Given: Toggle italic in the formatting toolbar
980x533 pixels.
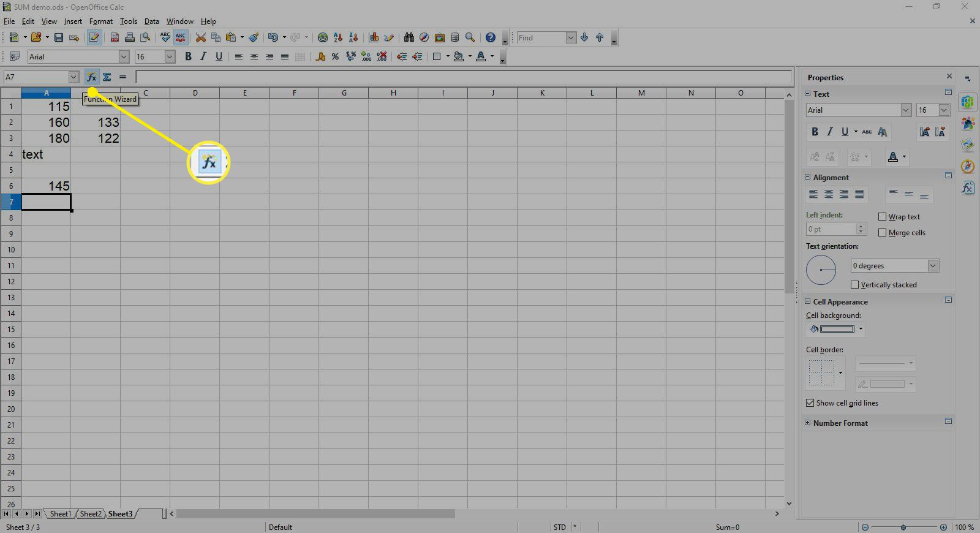Looking at the screenshot, I should click(203, 56).
